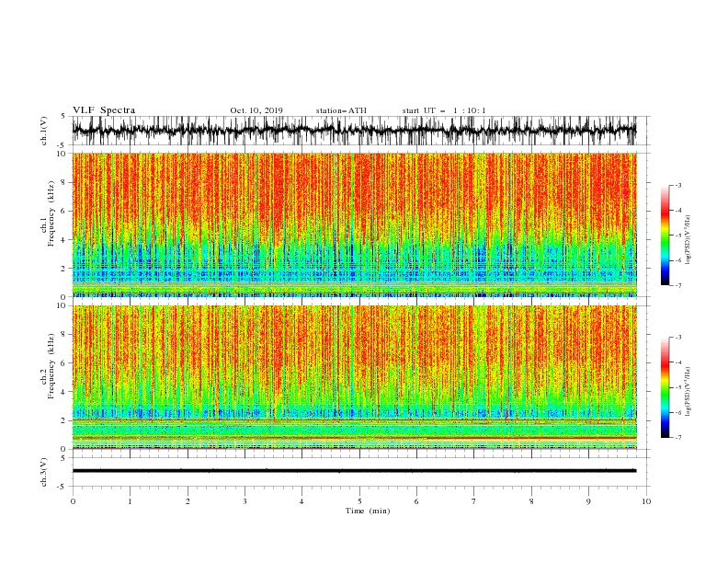Click the "-7" label on ch.2 color scale
The width and height of the screenshot is (728, 563).
677,438
